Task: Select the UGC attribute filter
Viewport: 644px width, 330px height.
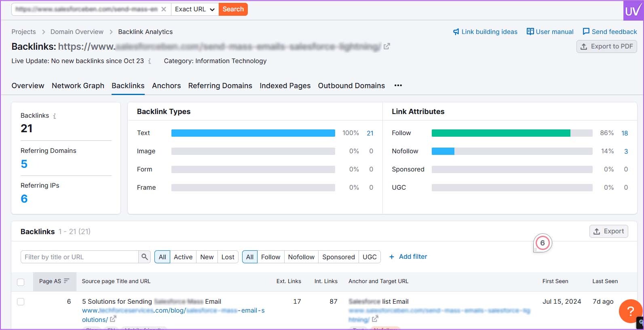Action: click(x=370, y=257)
